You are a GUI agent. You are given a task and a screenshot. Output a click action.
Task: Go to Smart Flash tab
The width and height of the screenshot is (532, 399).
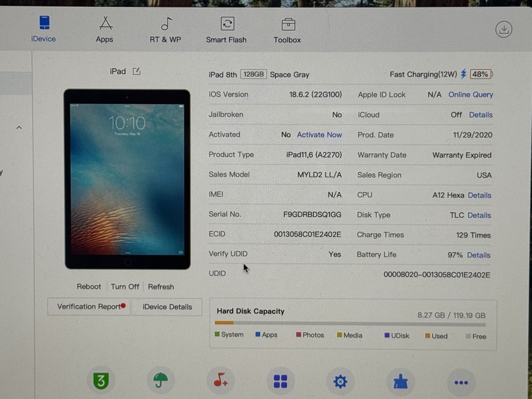click(226, 31)
